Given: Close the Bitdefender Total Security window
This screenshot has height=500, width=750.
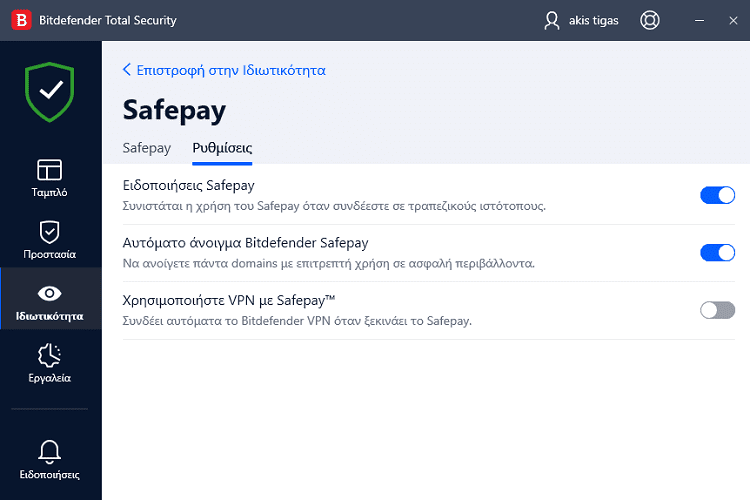Looking at the screenshot, I should pos(733,21).
